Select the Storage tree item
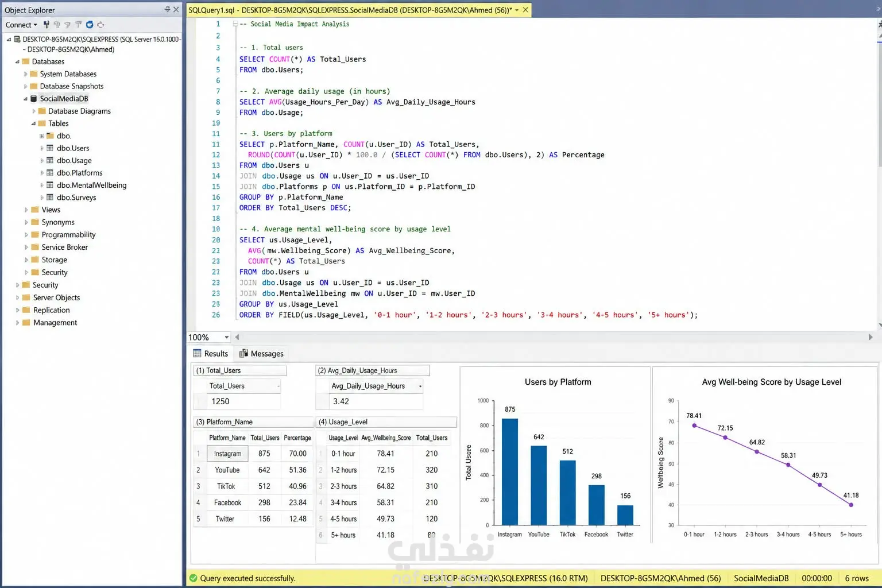 (x=55, y=260)
